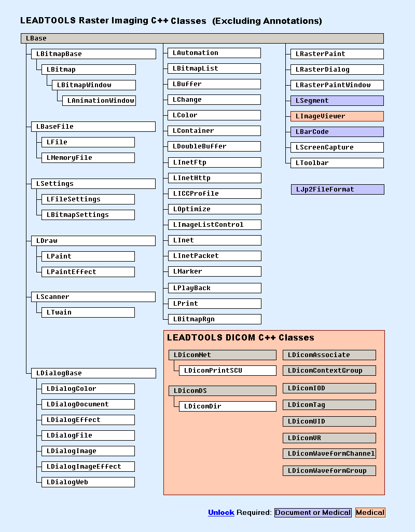This screenshot has width=415, height=532.
Task: Open the LInet class box
Action: 215,240
